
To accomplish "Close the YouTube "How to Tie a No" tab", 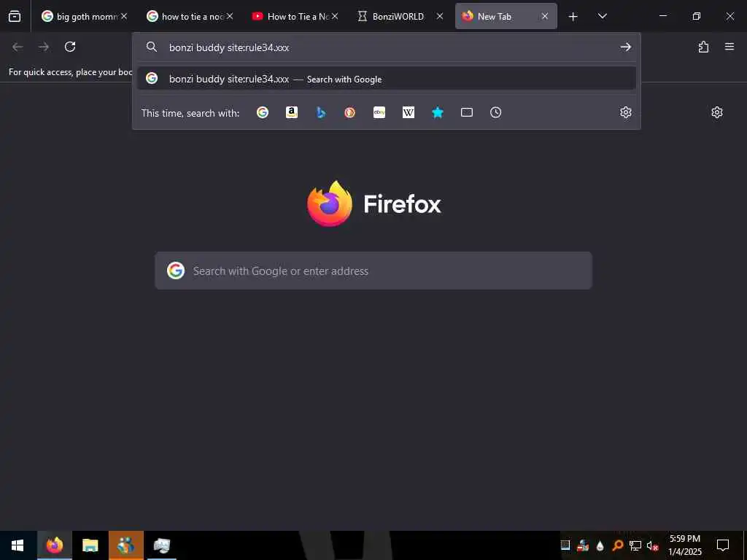I will click(335, 16).
